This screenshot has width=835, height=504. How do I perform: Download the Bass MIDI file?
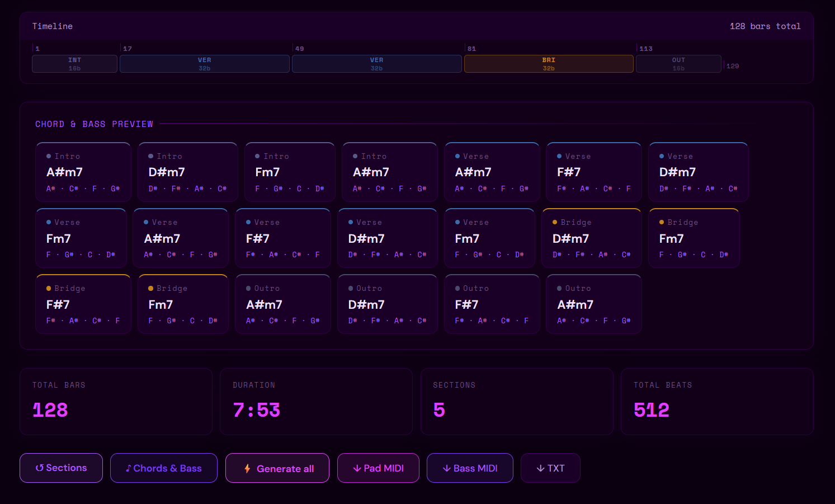(x=470, y=468)
